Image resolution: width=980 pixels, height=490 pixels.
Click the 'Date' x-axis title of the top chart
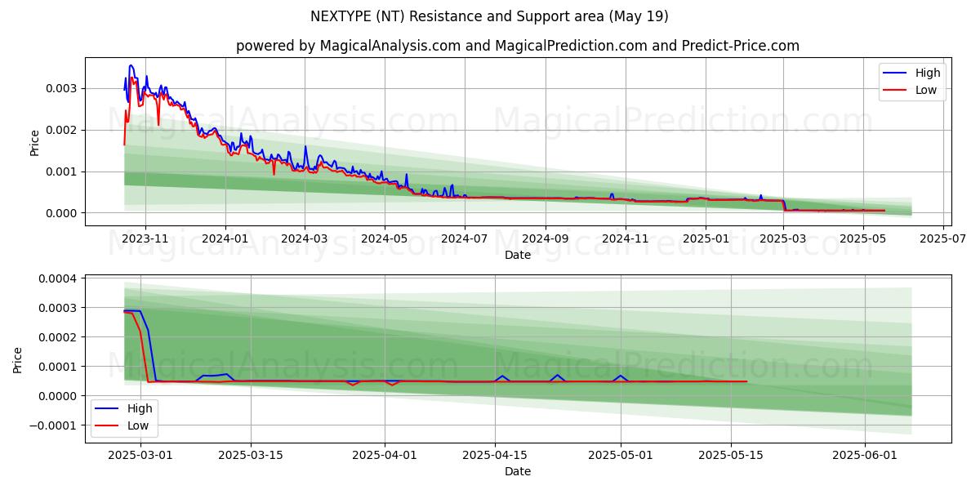[x=518, y=255]
